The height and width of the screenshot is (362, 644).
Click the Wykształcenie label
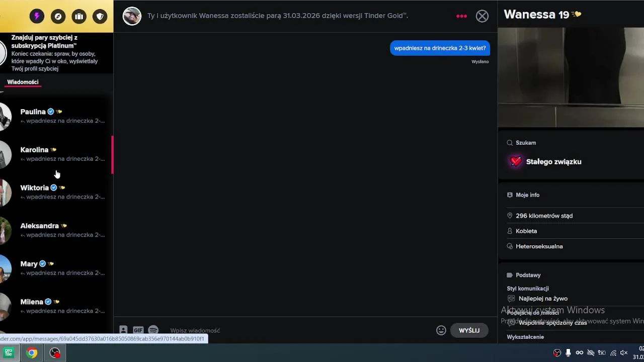(525, 337)
